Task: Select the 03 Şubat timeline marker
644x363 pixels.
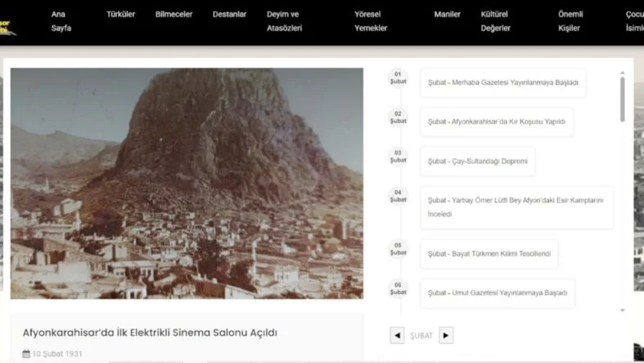Action: [398, 157]
